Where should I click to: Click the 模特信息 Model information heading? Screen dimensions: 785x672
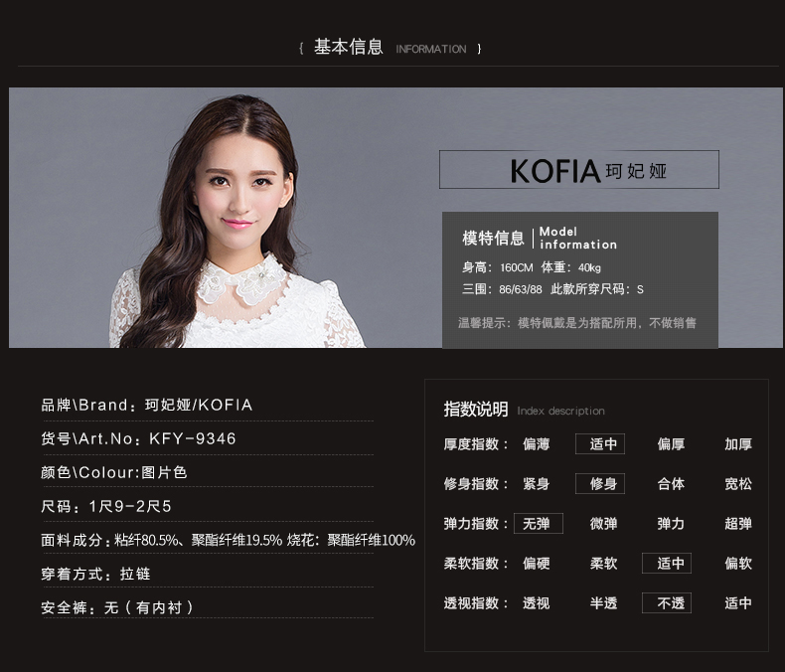click(540, 238)
